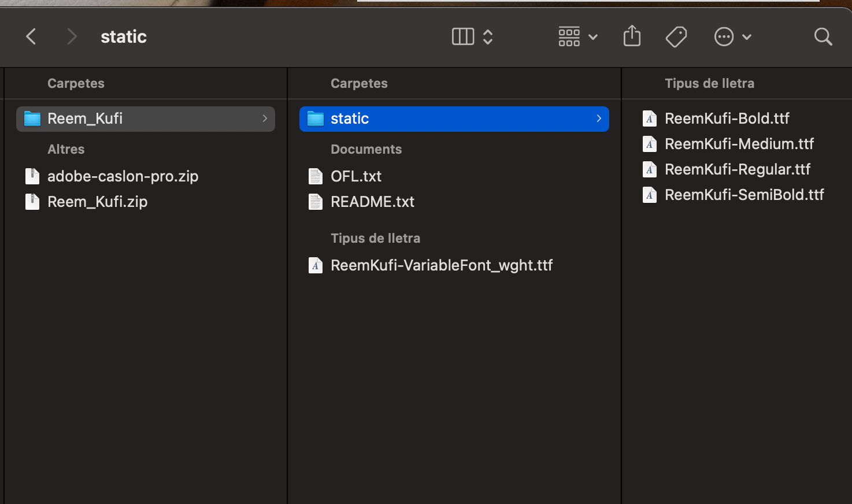Click the Carpetes header in the first column
This screenshot has height=504, width=852.
76,83
